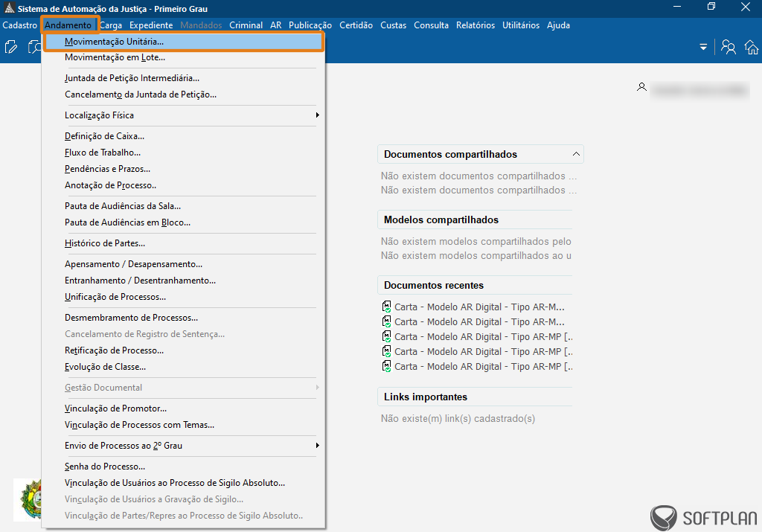The width and height of the screenshot is (762, 532).
Task: Open Anotação de Processo
Action: click(x=184, y=185)
